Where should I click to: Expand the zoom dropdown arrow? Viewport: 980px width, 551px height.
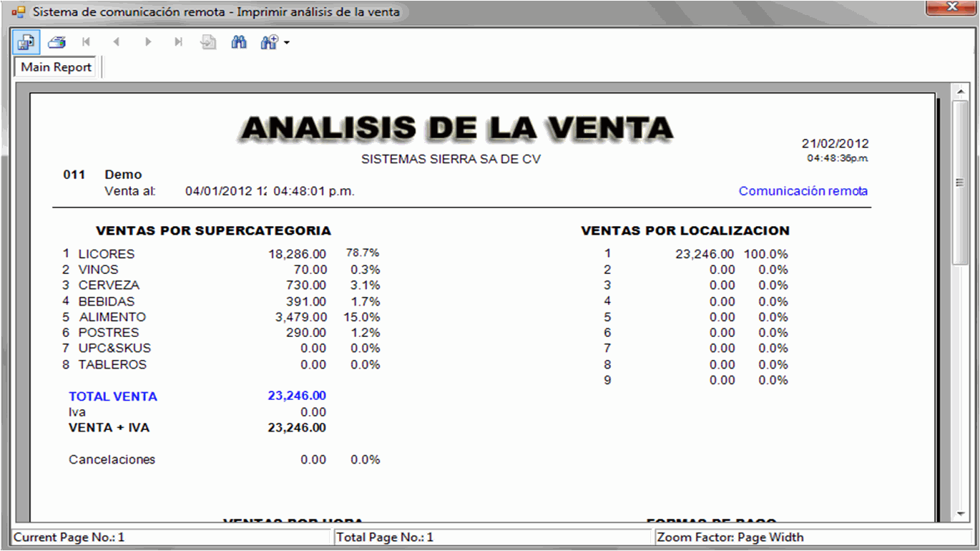[287, 43]
